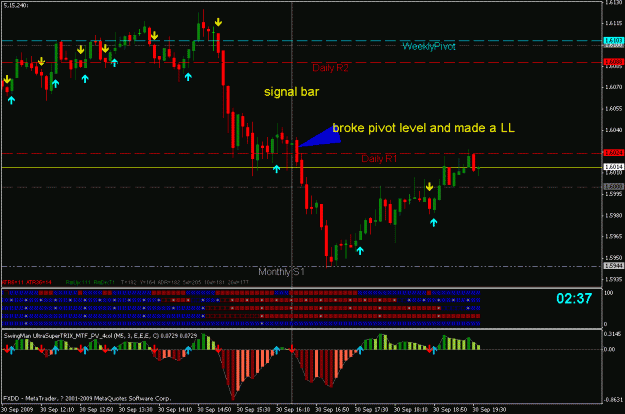Image resolution: width=625 pixels, height=414 pixels.
Task: Click the 30 Sep 14:10 time label
Action: tap(175, 410)
